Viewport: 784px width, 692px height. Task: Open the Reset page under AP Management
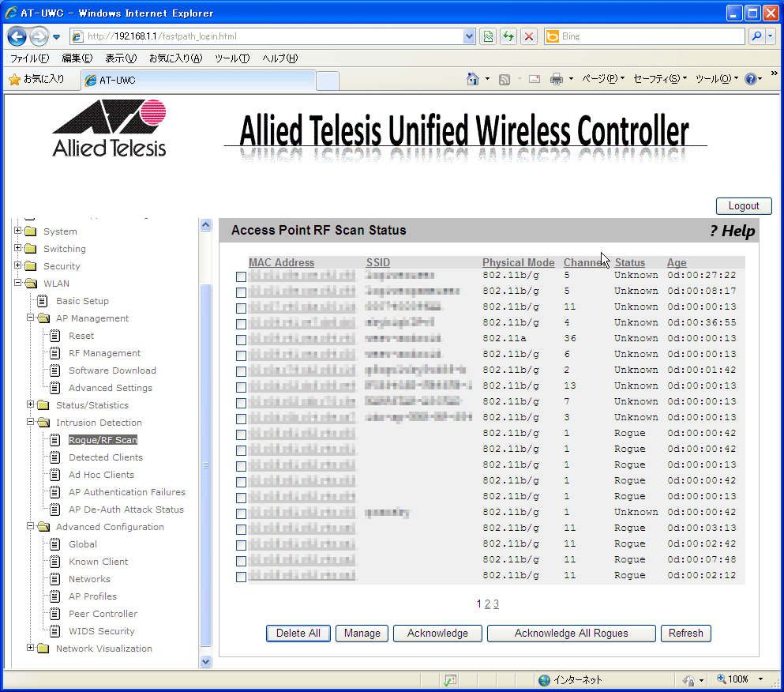pos(81,336)
